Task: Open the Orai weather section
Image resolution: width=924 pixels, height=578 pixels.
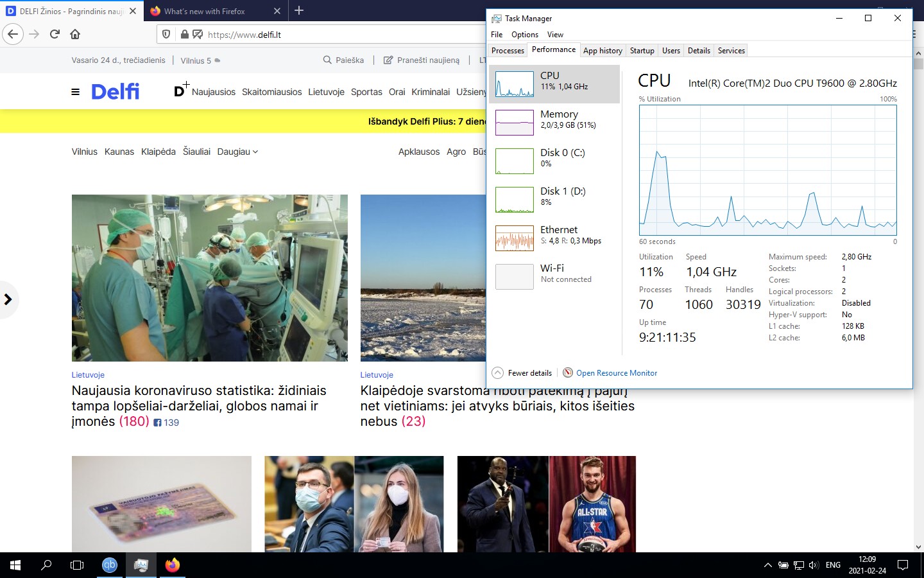Action: (397, 92)
